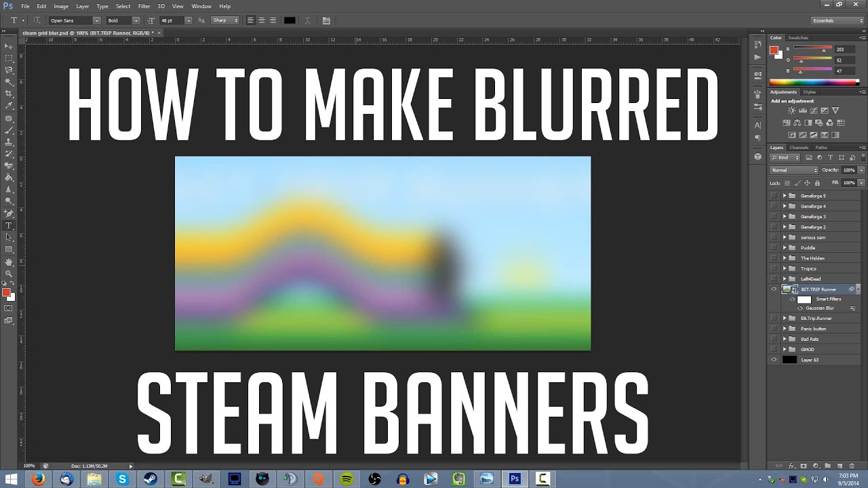
Task: Filter layers by type (T) icon
Action: coord(830,157)
